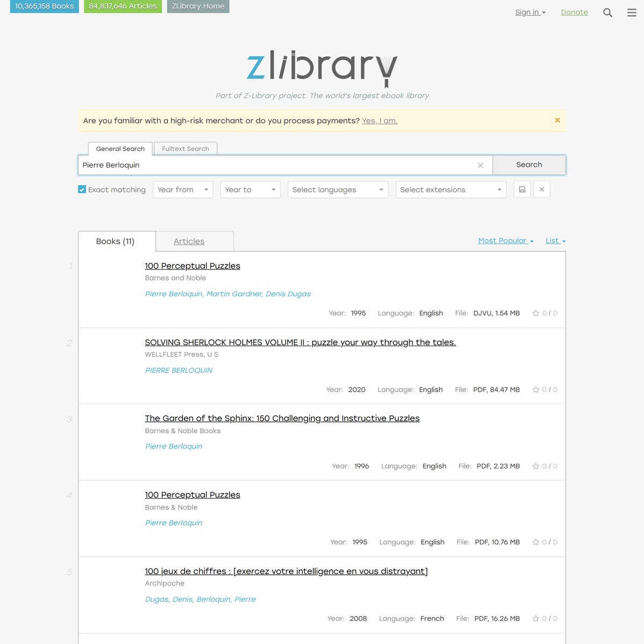Clear the search field with the X icon
644x644 pixels.
(x=480, y=165)
